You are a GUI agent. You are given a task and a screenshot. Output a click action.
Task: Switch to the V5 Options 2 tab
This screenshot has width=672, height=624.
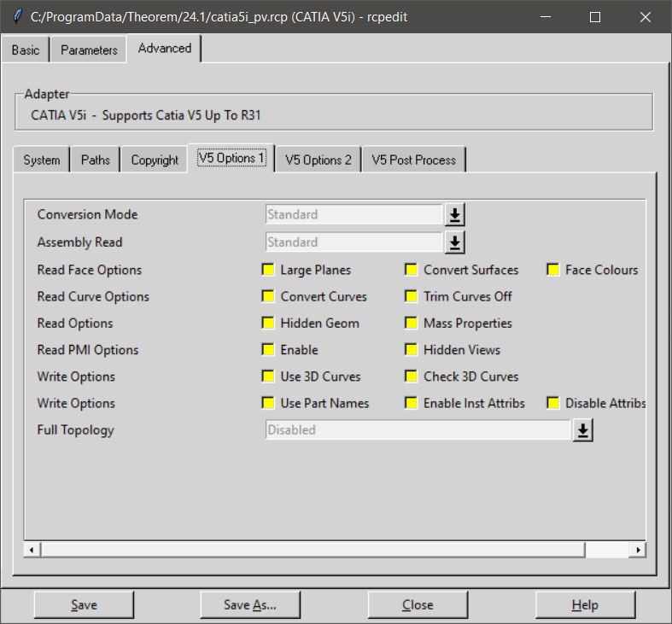pos(318,160)
